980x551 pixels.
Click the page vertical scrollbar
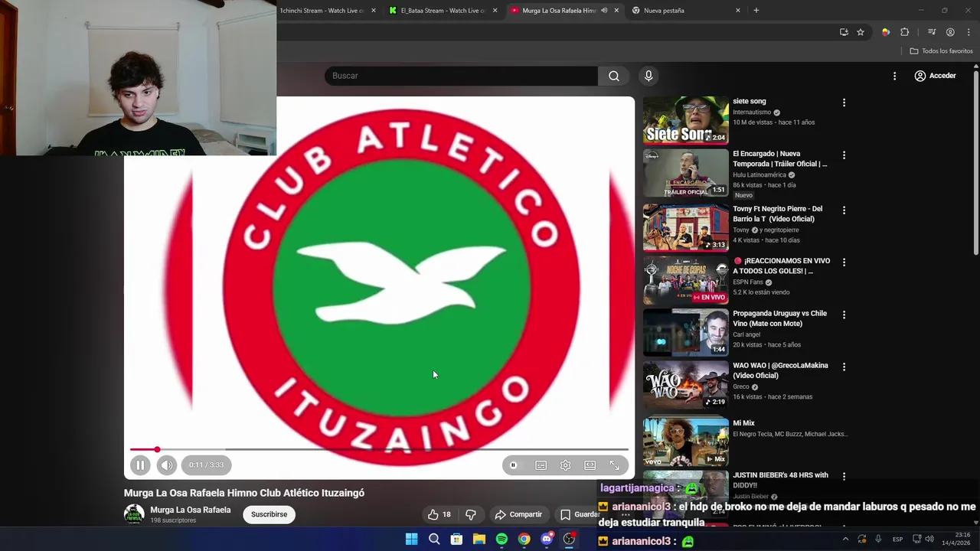click(x=976, y=163)
